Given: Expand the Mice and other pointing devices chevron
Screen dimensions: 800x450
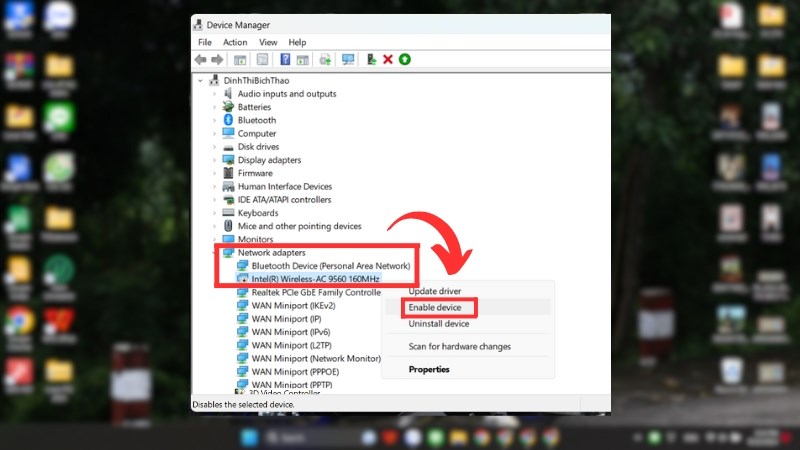Looking at the screenshot, I should pos(214,227).
